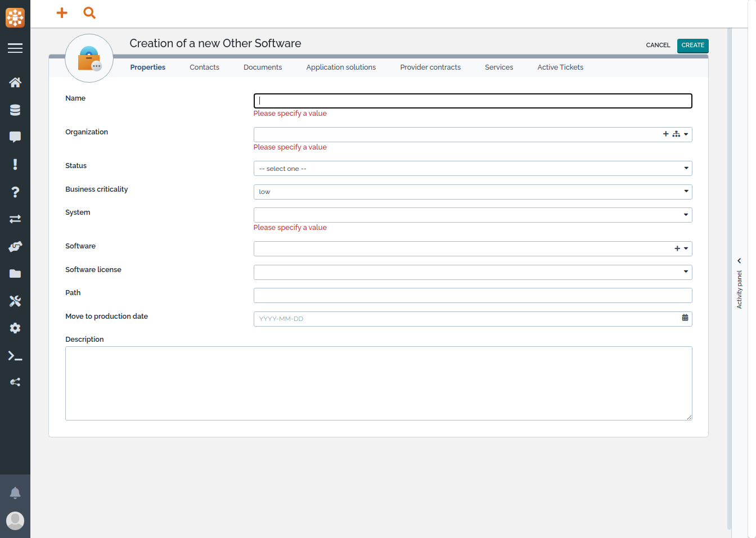756x538 pixels.
Task: Click the CANCEL button
Action: [658, 46]
